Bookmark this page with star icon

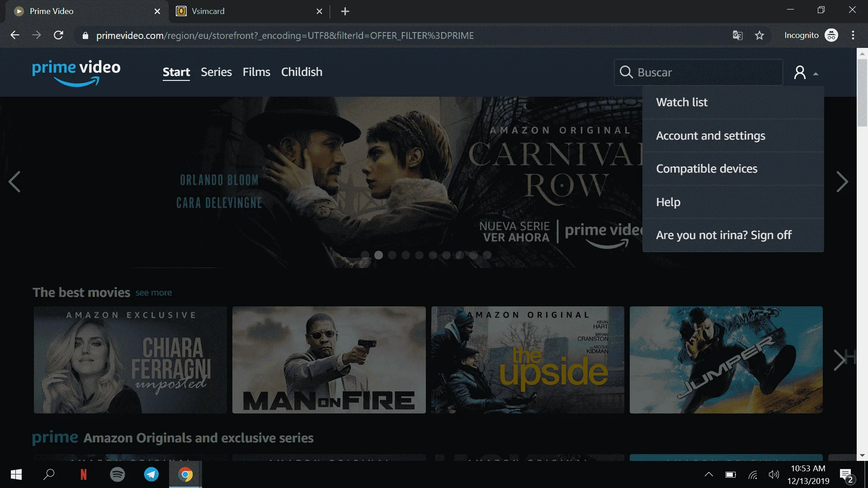(759, 35)
